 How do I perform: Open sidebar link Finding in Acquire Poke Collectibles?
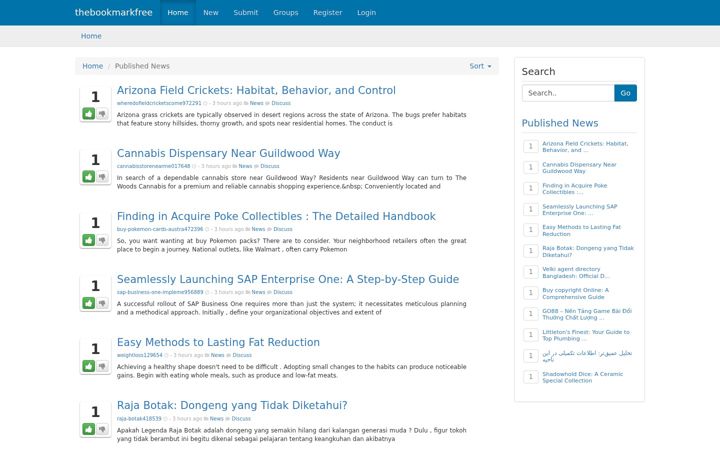(x=574, y=189)
